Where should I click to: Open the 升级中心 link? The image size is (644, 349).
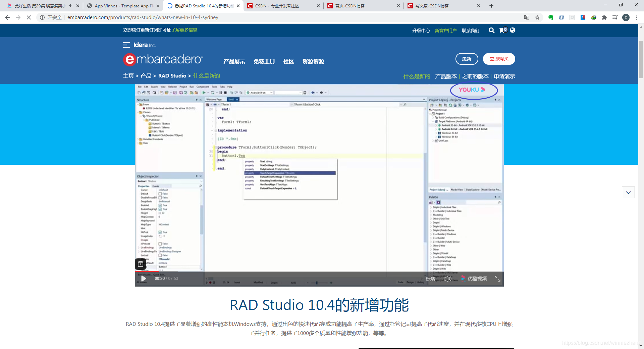[x=421, y=31]
